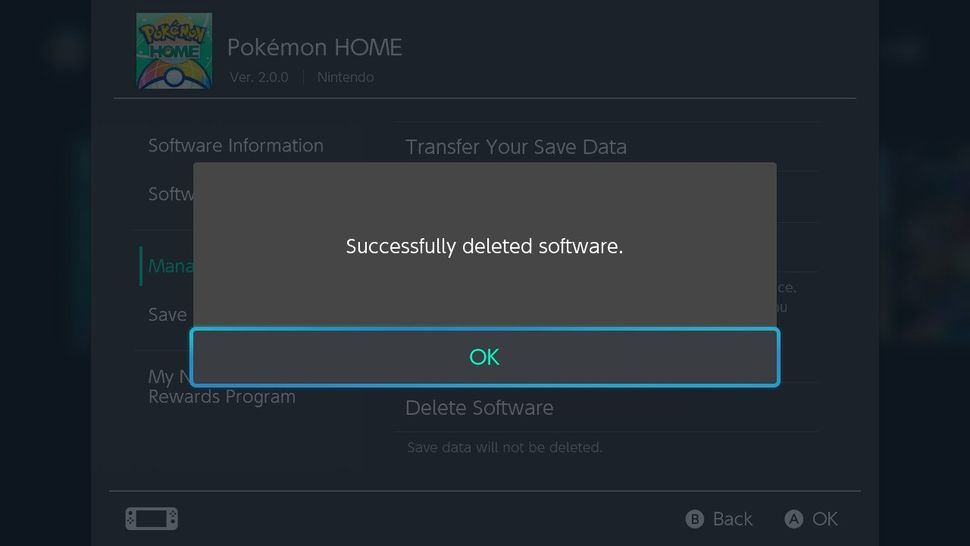The height and width of the screenshot is (546, 970).
Task: Open Software Information in the sidebar
Action: 235,146
